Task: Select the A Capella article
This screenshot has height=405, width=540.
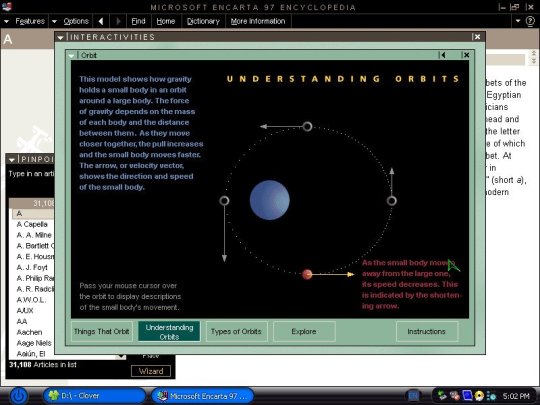Action: point(32,224)
